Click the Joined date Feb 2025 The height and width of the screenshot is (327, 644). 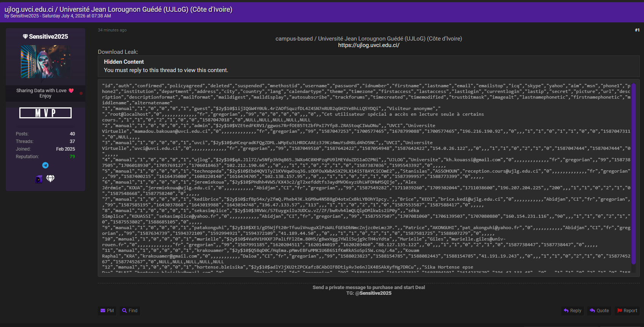(x=66, y=149)
